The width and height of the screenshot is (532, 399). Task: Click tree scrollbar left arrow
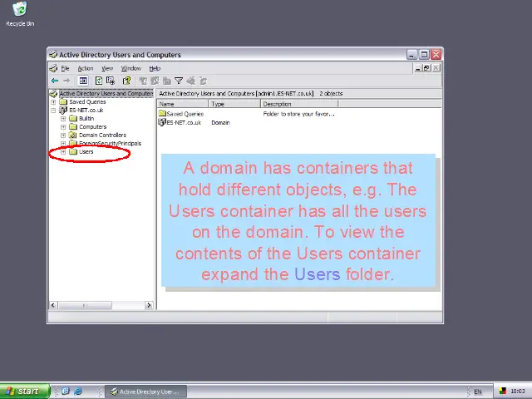coord(53,305)
